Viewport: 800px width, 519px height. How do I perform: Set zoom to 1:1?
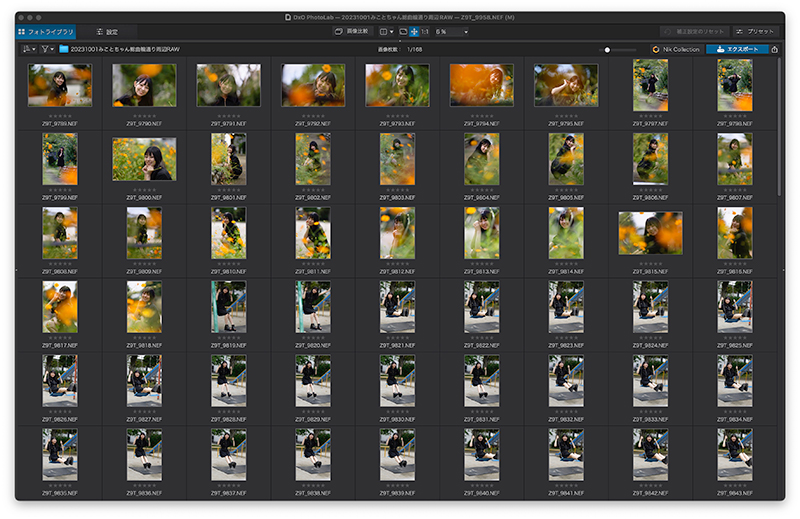coord(424,32)
